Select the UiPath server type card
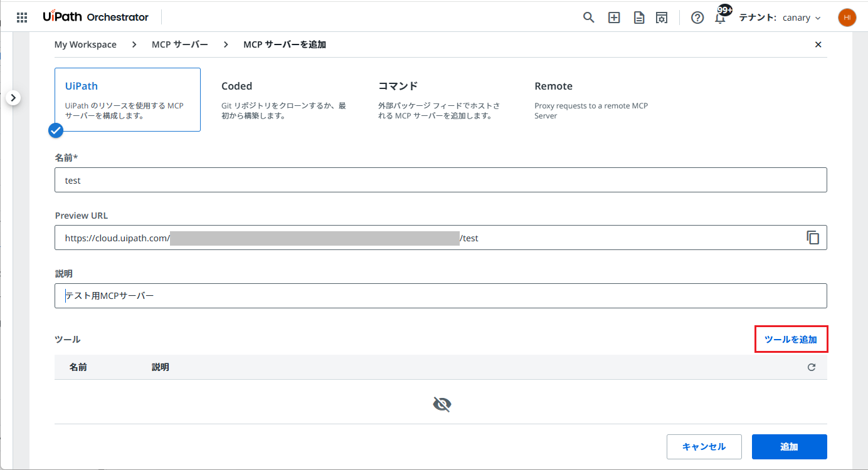 127,100
